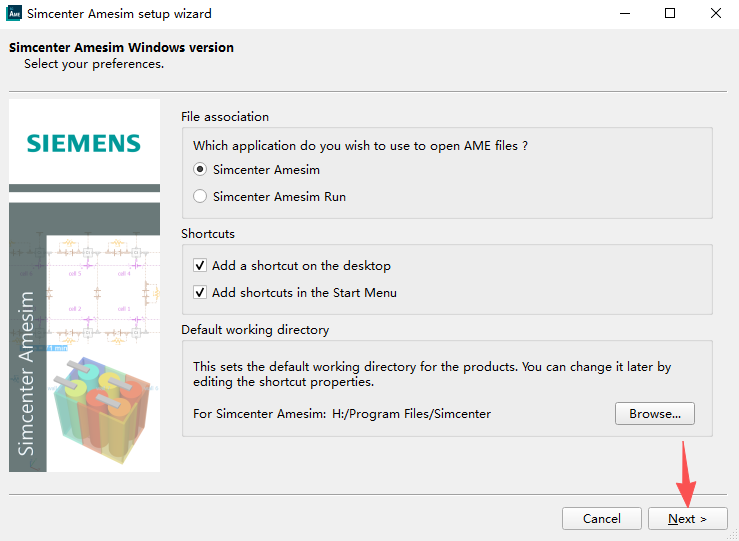Select the Simcenter Amesim radio option

(200, 170)
